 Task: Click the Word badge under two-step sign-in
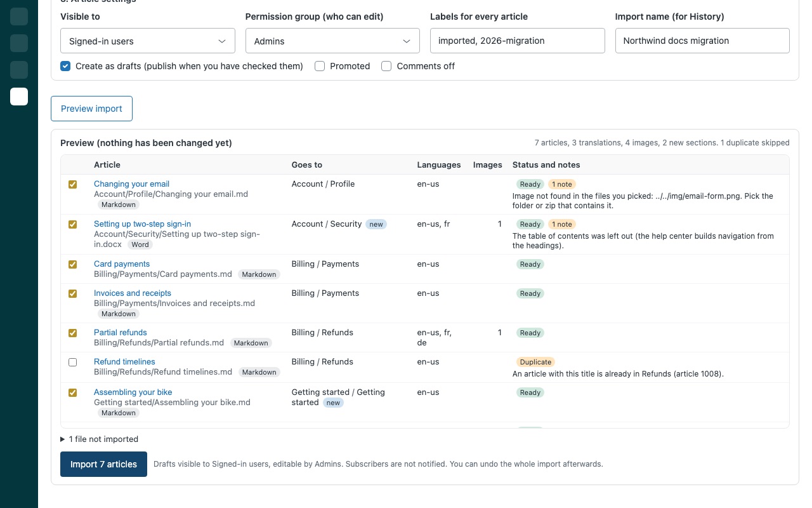pyautogui.click(x=140, y=244)
